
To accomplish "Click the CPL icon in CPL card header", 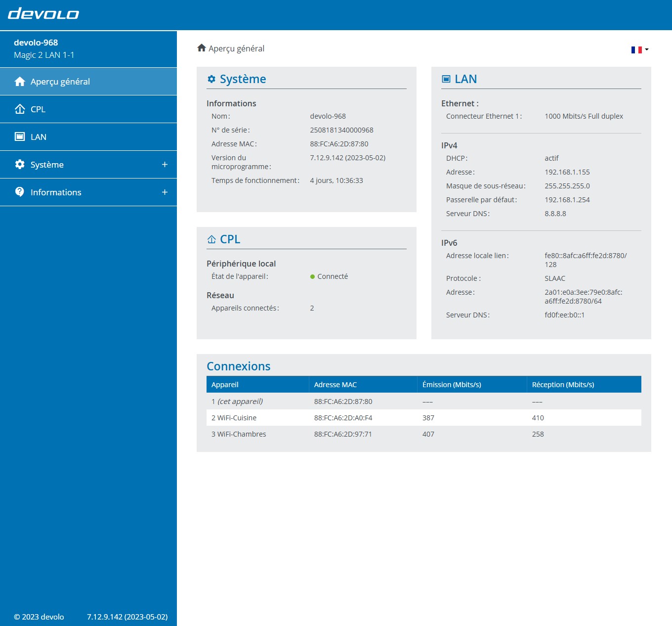I will click(211, 239).
